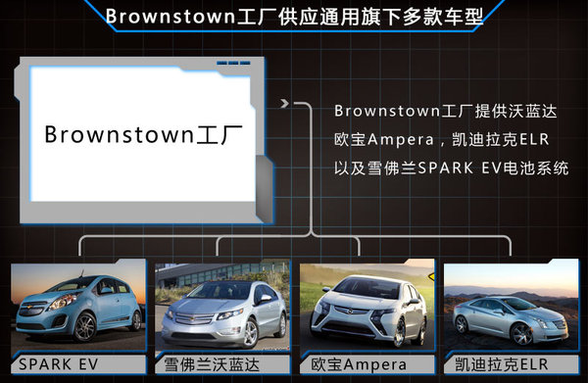This screenshot has width=588, height=383.
Task: Click the Opel logo on the Ampera grille
Action: (351, 310)
